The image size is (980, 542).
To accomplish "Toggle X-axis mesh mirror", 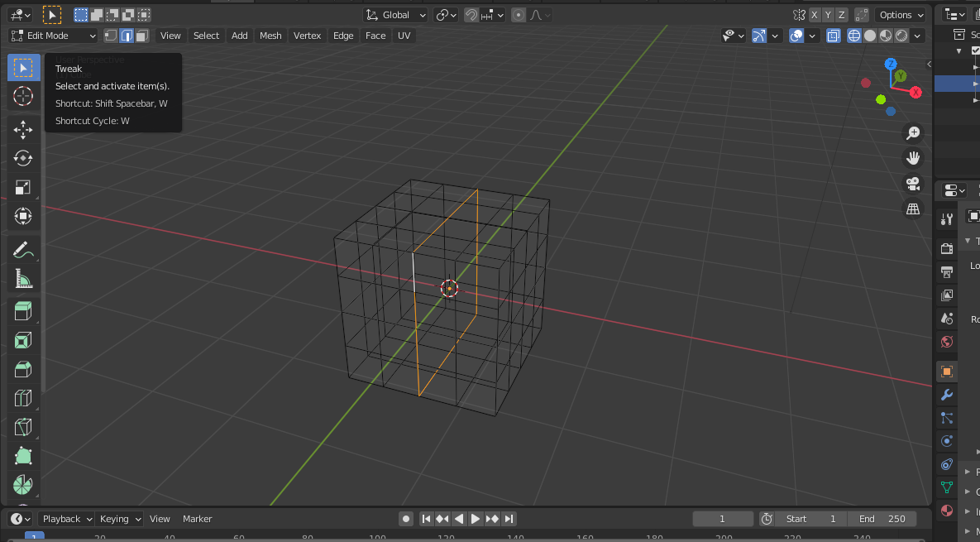I will [815, 15].
